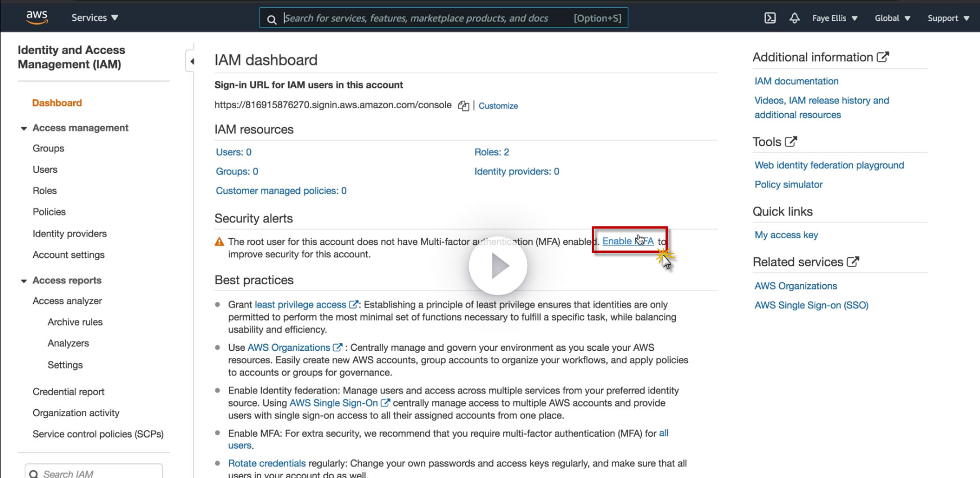
Task: Open Videos, IAM release history link
Action: click(822, 108)
